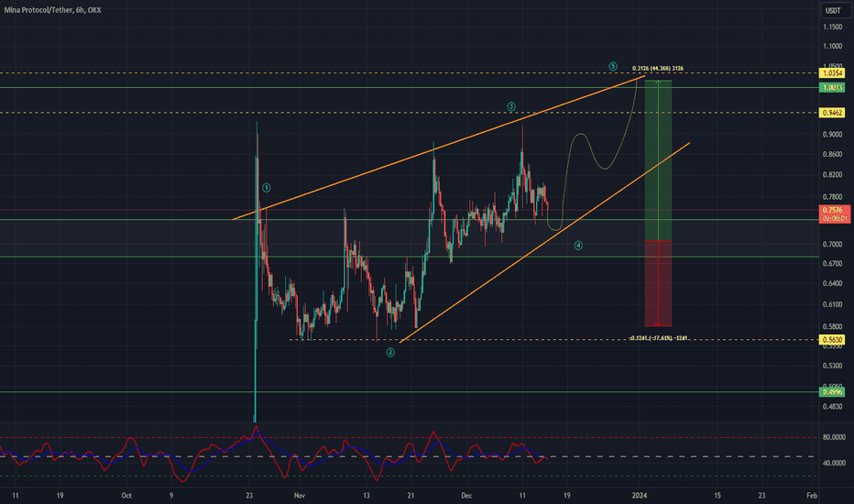The width and height of the screenshot is (854, 504).
Task: Select the wave 3 circle label
Action: pyautogui.click(x=511, y=107)
